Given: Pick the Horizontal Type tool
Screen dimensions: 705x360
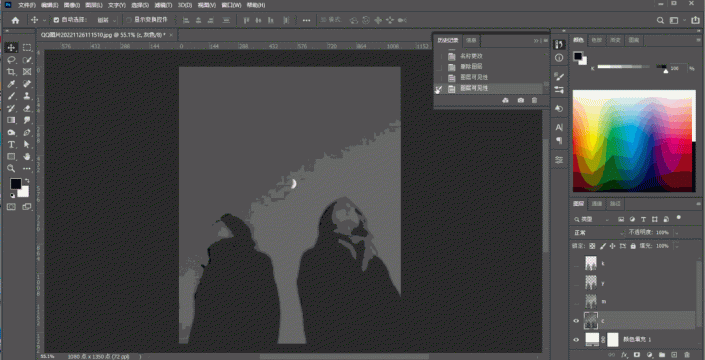Looking at the screenshot, I should [x=11, y=144].
